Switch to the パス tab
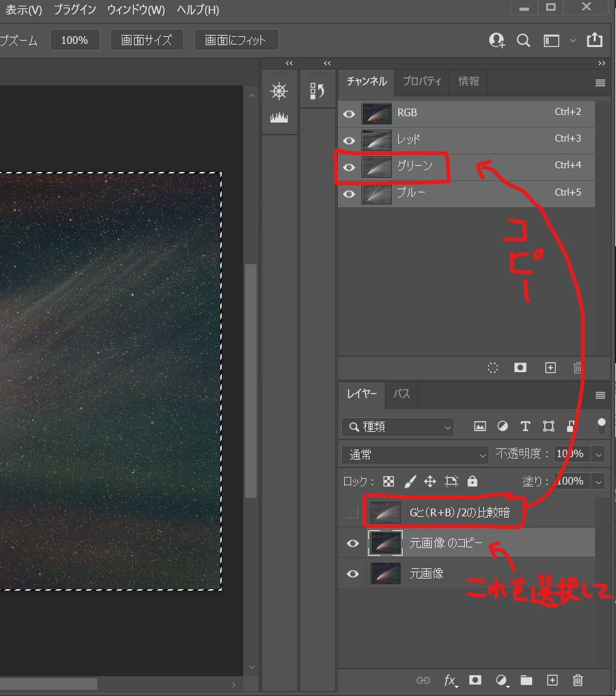 coord(401,394)
